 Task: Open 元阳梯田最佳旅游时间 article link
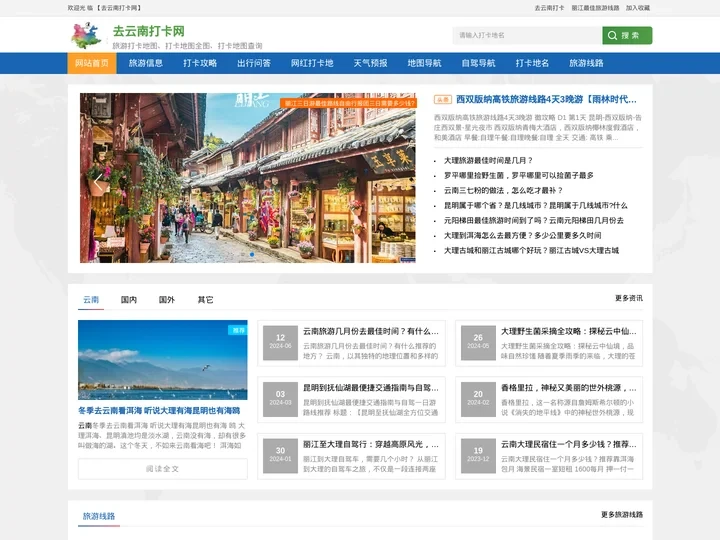(x=534, y=220)
